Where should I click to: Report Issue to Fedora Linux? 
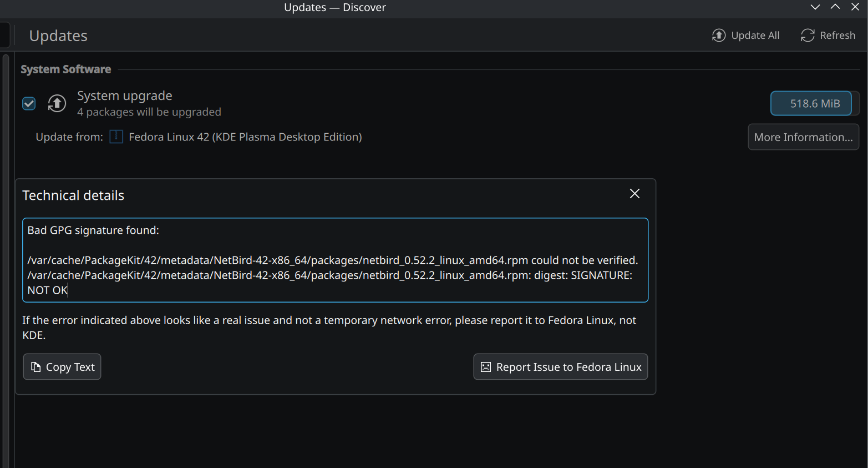pos(560,367)
